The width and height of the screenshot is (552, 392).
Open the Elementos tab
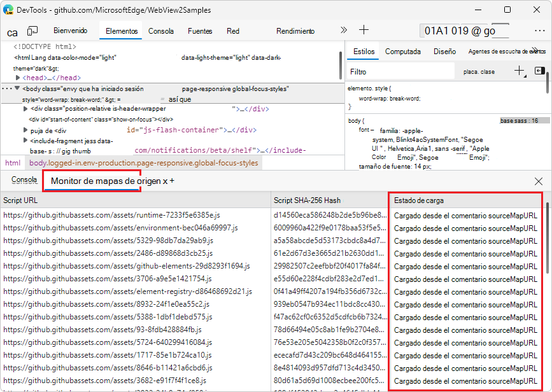click(x=122, y=31)
